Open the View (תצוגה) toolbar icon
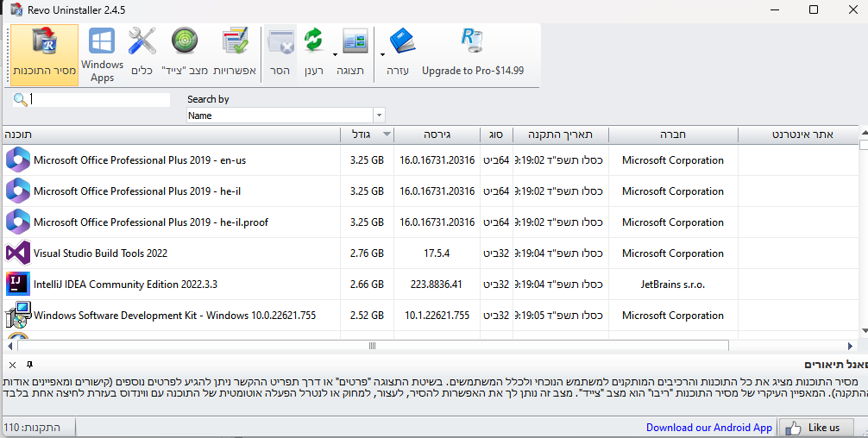Image resolution: width=868 pixels, height=438 pixels. pos(355,41)
